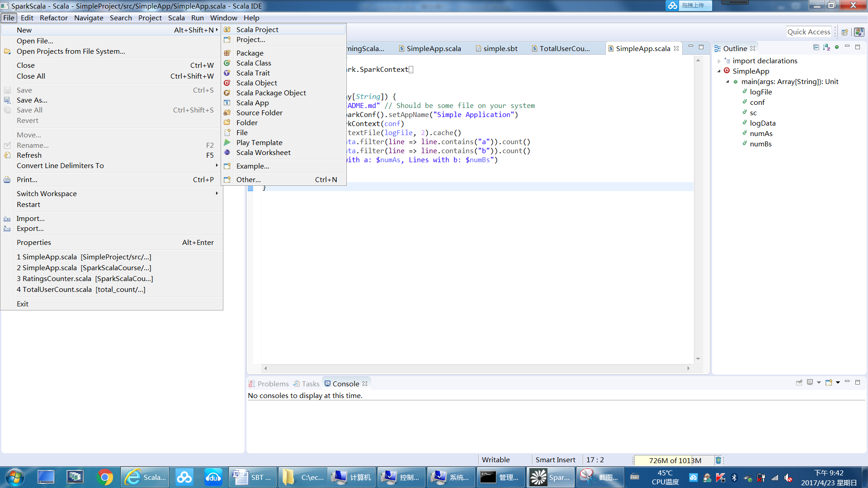Image resolution: width=868 pixels, height=488 pixels.
Task: Sort alphabetically in Outline panel
Action: click(826, 47)
